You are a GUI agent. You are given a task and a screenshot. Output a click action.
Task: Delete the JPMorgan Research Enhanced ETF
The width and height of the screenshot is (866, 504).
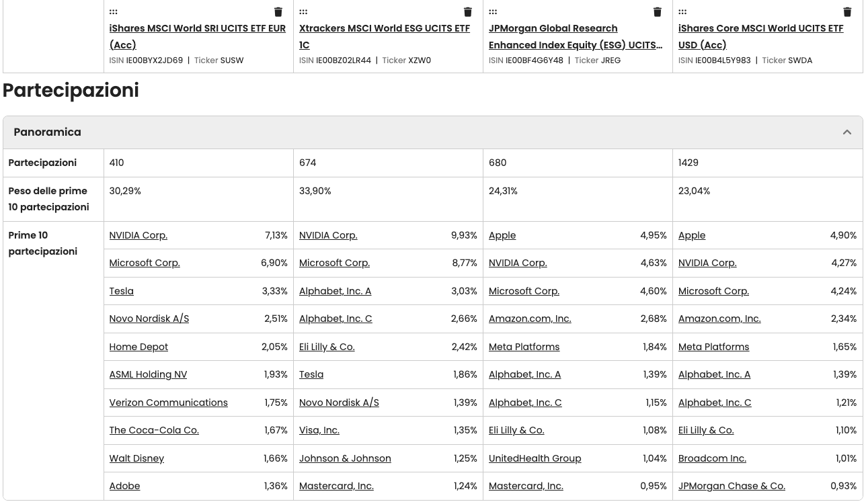pos(657,11)
